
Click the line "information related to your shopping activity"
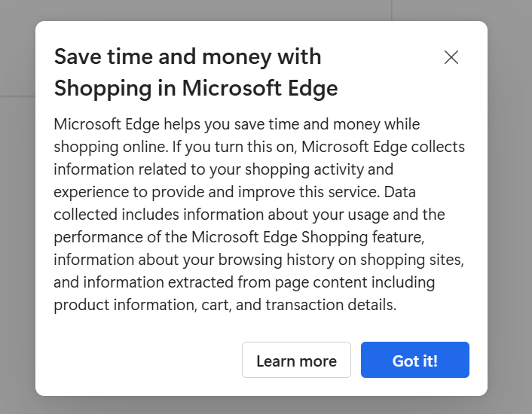tap(224, 169)
